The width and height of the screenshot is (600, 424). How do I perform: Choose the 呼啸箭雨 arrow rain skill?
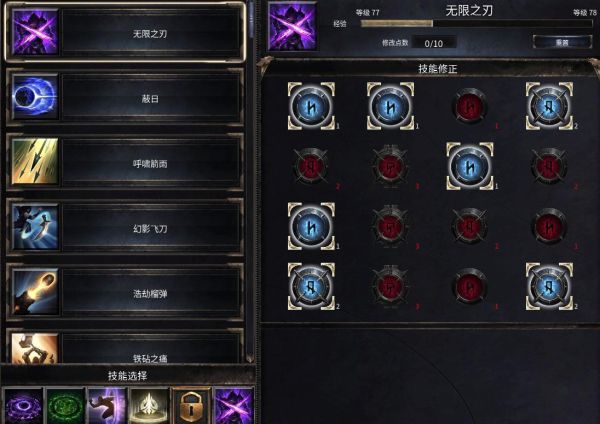click(x=125, y=162)
